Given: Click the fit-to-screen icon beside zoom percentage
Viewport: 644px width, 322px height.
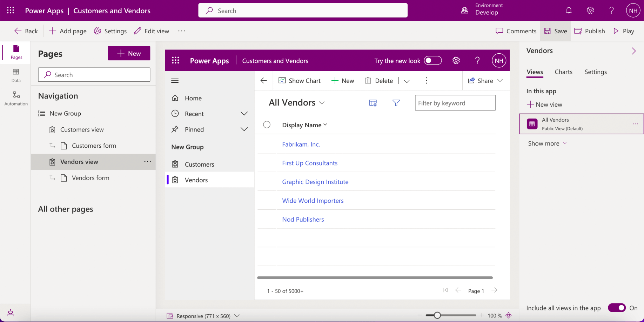Looking at the screenshot, I should coord(509,315).
